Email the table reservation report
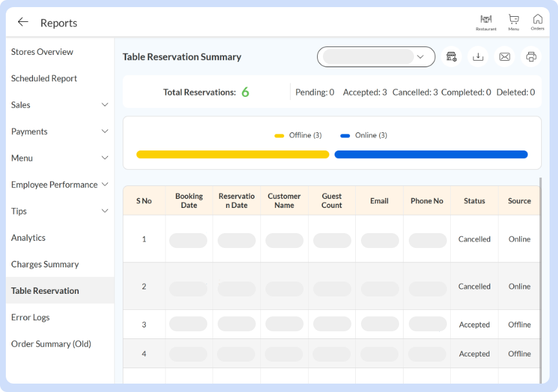Image resolution: width=558 pixels, height=392 pixels. (x=504, y=57)
